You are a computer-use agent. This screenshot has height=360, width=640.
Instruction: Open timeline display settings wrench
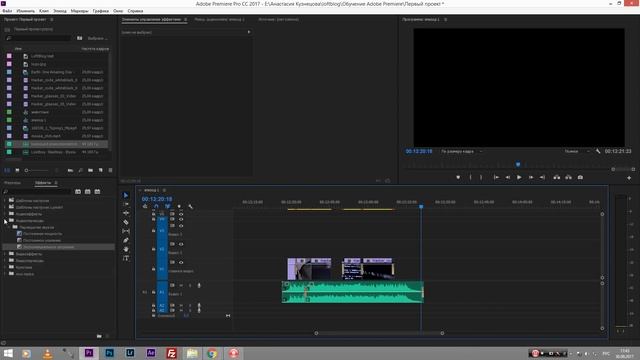coord(190,207)
